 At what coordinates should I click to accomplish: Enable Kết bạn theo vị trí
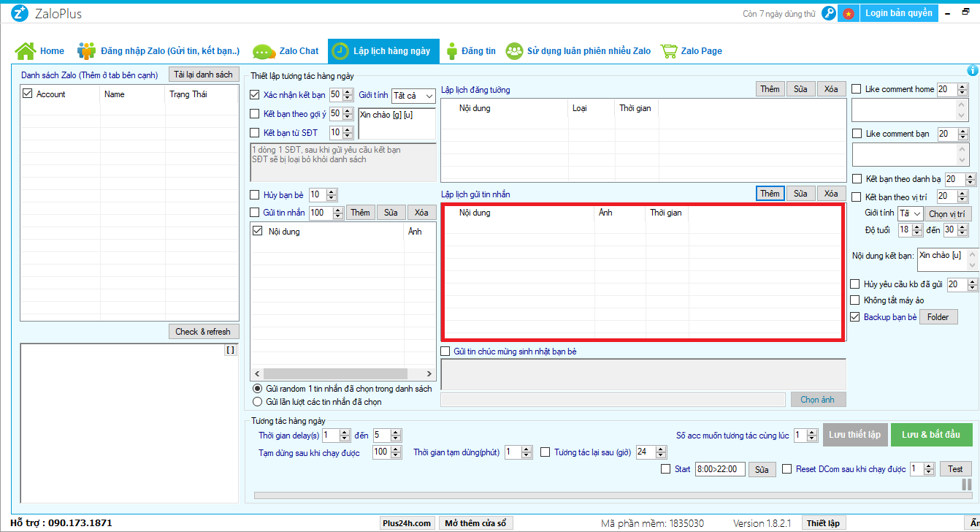tap(857, 197)
